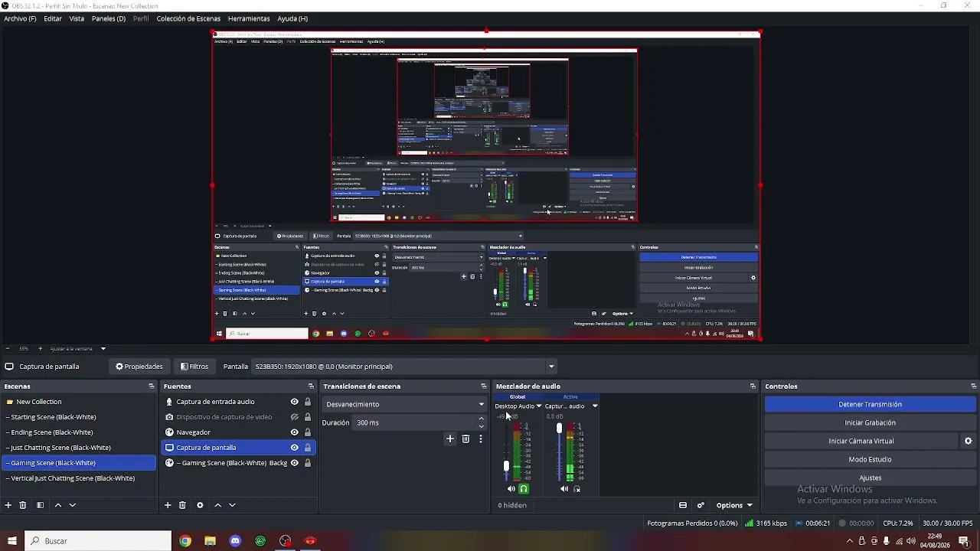Open preview zoom scale dropdown arrow
Viewport: 980px width, 551px height.
(x=103, y=348)
